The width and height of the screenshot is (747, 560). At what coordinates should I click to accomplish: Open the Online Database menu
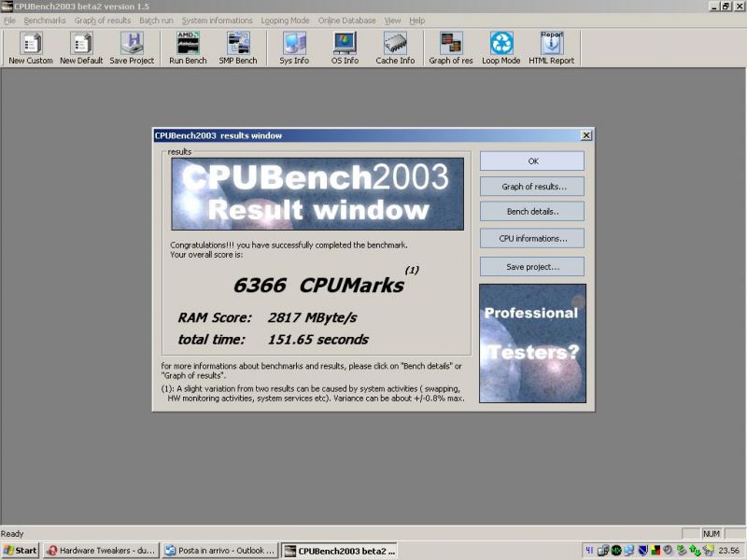346,21
